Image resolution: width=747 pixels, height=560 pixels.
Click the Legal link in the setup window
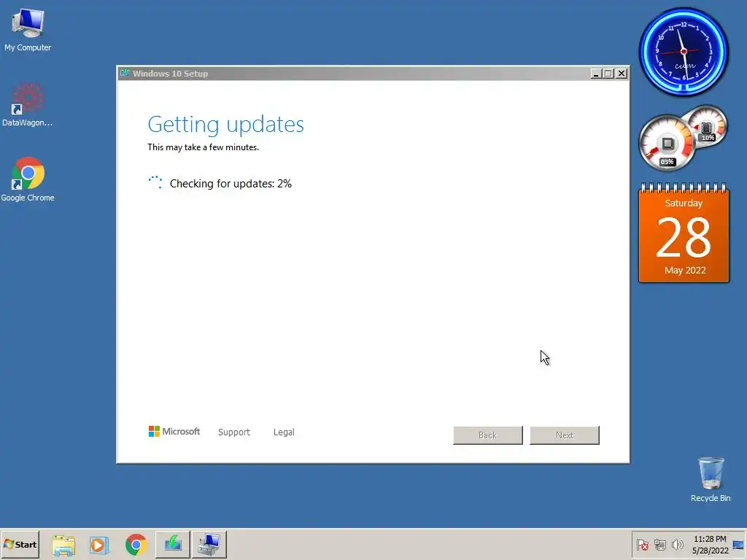pyautogui.click(x=284, y=432)
